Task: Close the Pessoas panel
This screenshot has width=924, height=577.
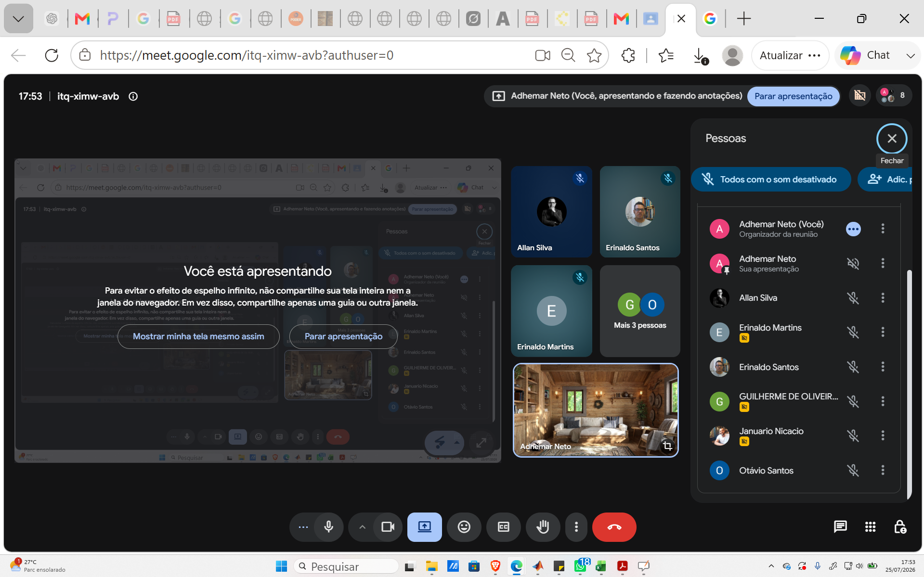Action: point(892,139)
